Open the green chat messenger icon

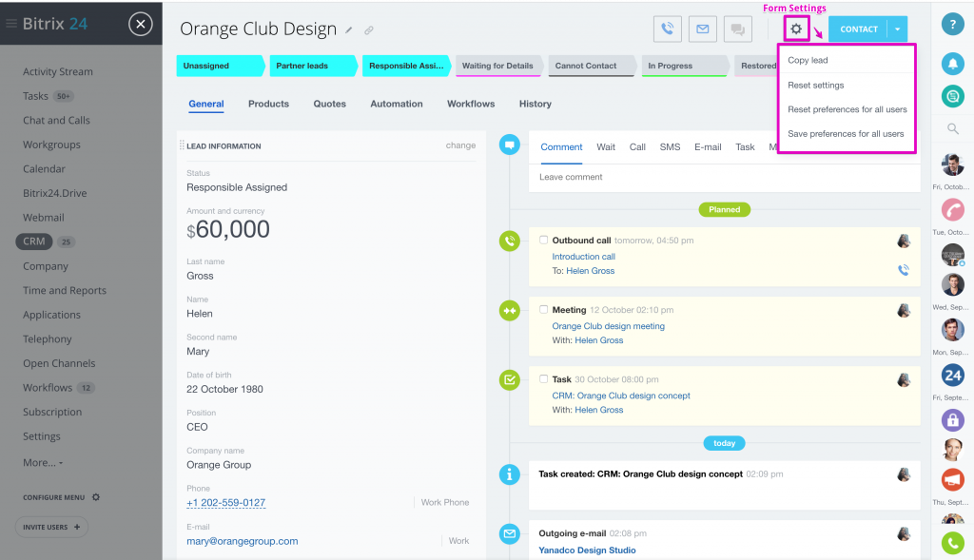pos(952,96)
